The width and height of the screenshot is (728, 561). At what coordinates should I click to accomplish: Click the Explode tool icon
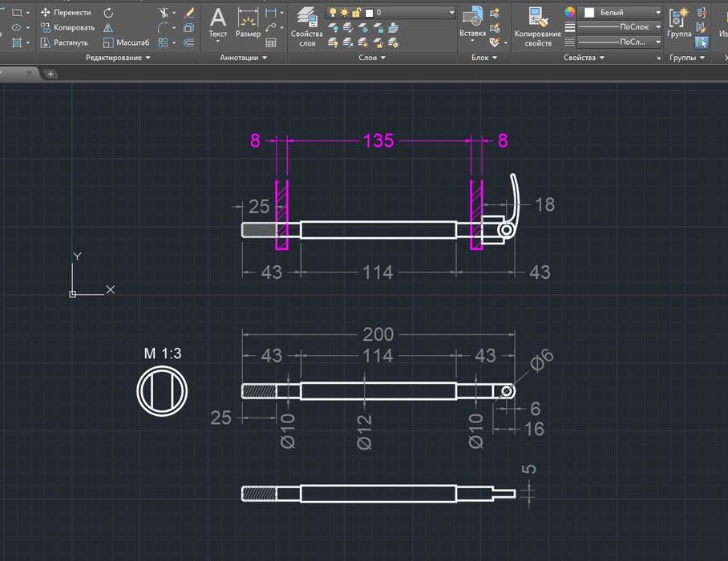coord(188,28)
